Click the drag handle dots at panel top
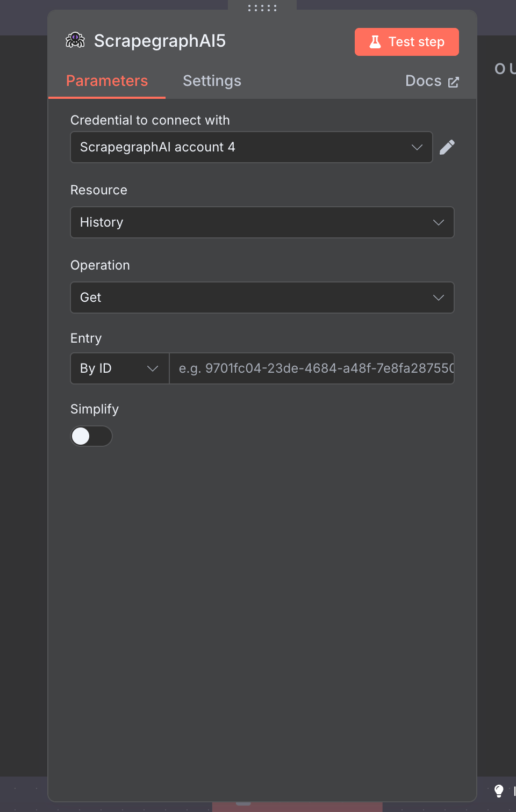Viewport: 516px width, 812px height. [x=262, y=8]
